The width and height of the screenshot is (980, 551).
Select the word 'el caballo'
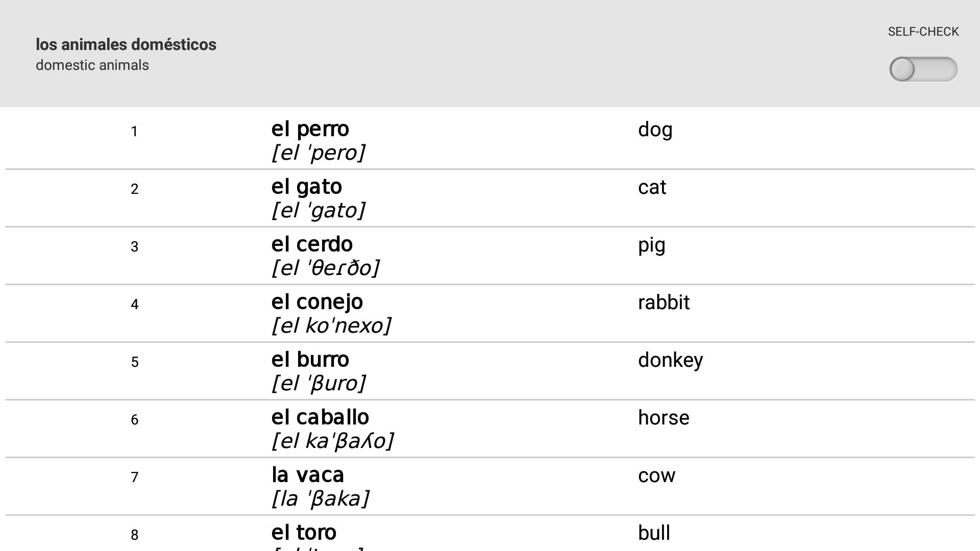[x=321, y=417]
